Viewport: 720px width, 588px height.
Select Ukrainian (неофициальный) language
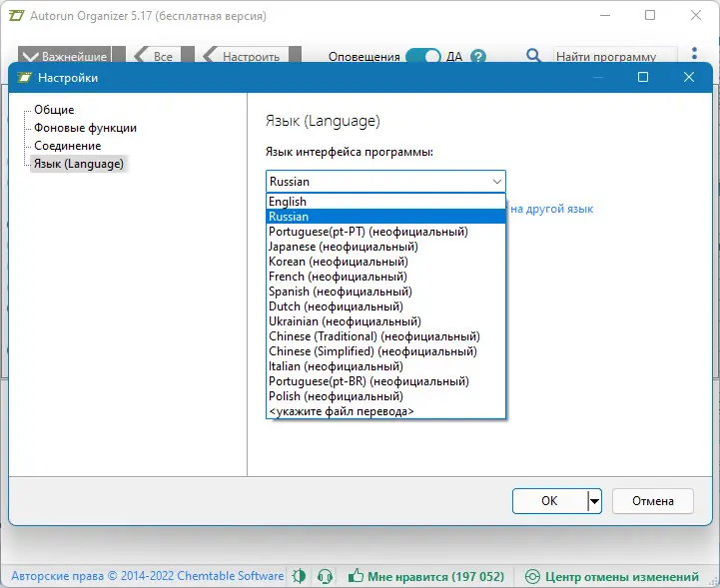[385, 321]
